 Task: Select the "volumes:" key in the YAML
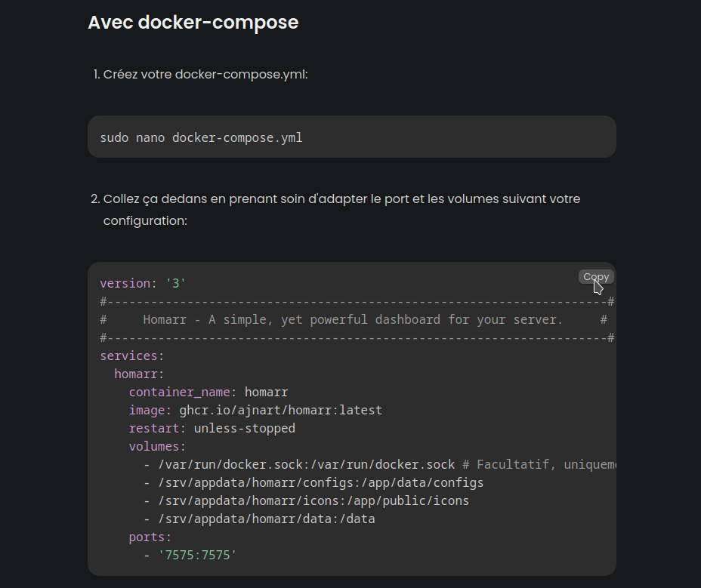pos(155,446)
